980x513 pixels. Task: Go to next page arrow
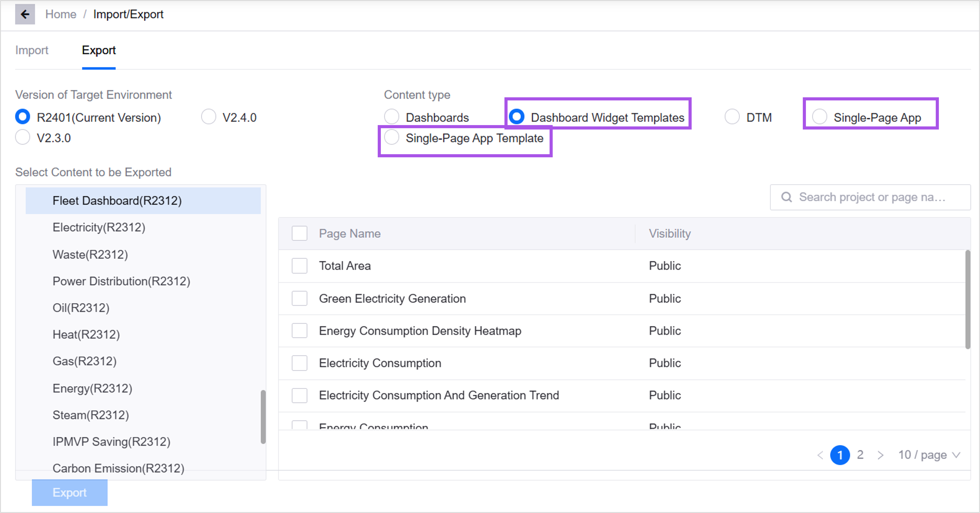click(880, 455)
